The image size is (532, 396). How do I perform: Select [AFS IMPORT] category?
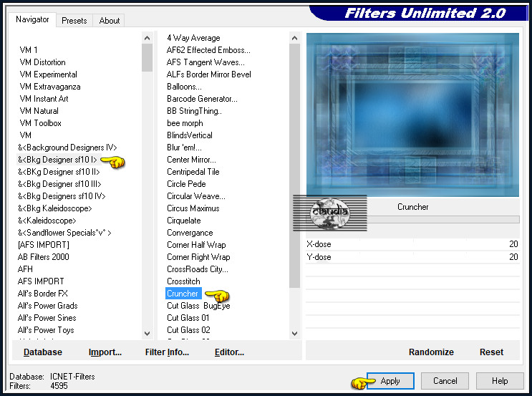pyautogui.click(x=43, y=245)
